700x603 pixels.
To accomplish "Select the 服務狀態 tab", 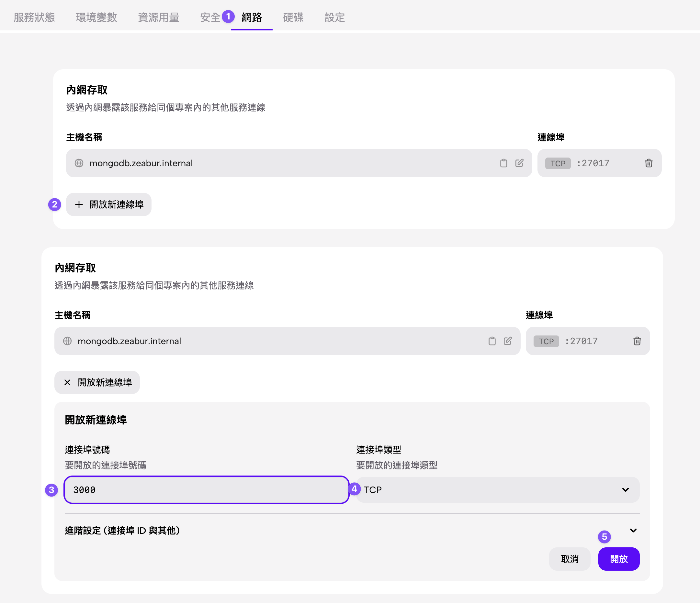I will [x=34, y=17].
